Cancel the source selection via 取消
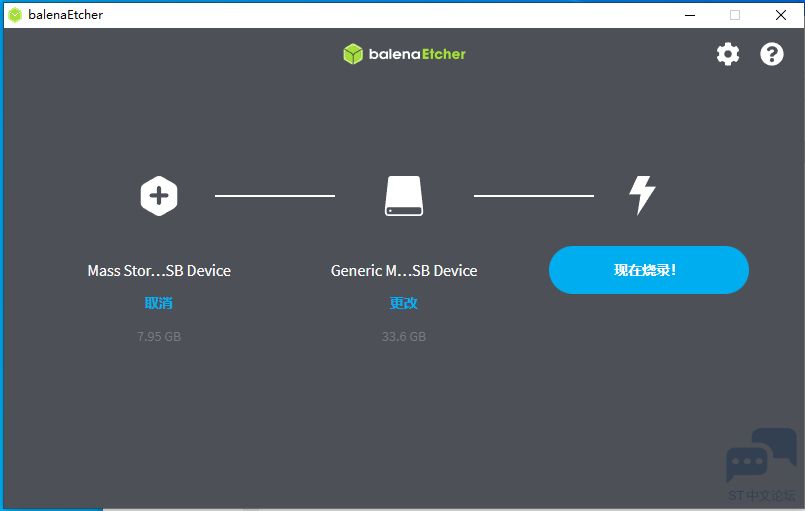 point(159,303)
